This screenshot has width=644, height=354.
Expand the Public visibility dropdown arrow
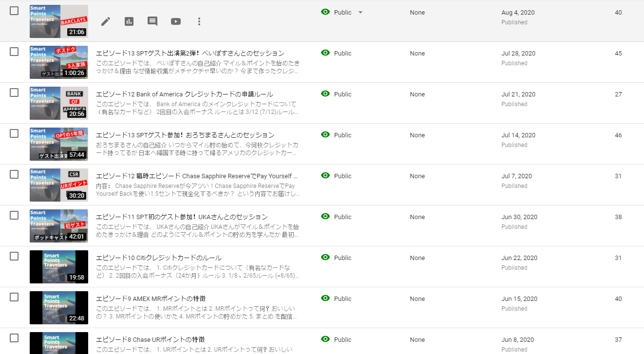[x=360, y=13]
